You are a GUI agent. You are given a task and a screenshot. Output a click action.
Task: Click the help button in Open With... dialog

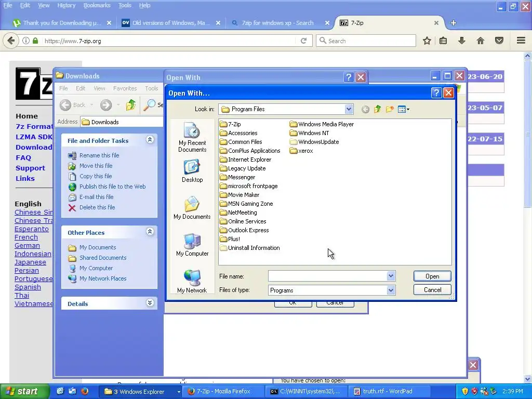436,93
